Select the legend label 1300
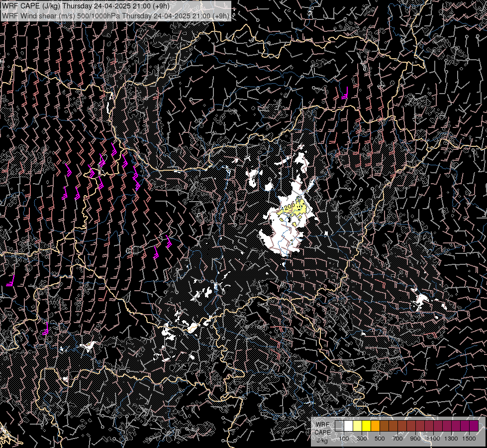The width and height of the screenshot is (487, 448). (451, 439)
